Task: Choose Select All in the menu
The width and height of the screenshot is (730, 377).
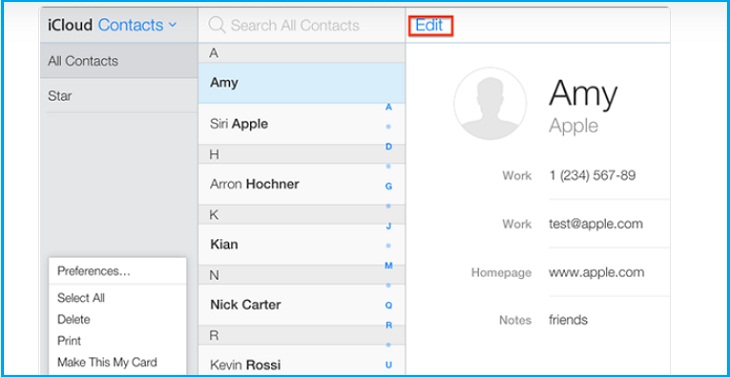Action: [81, 298]
